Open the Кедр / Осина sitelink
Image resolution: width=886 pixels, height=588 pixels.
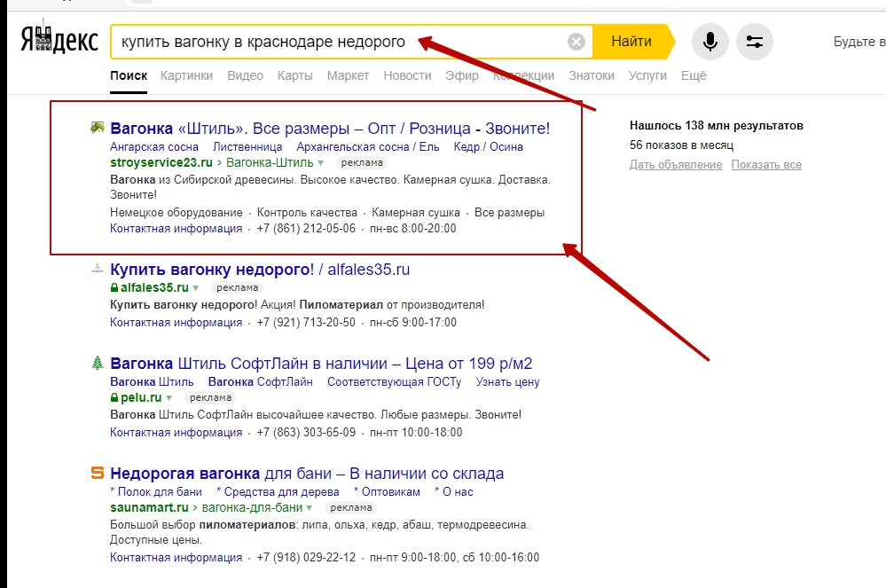point(488,147)
